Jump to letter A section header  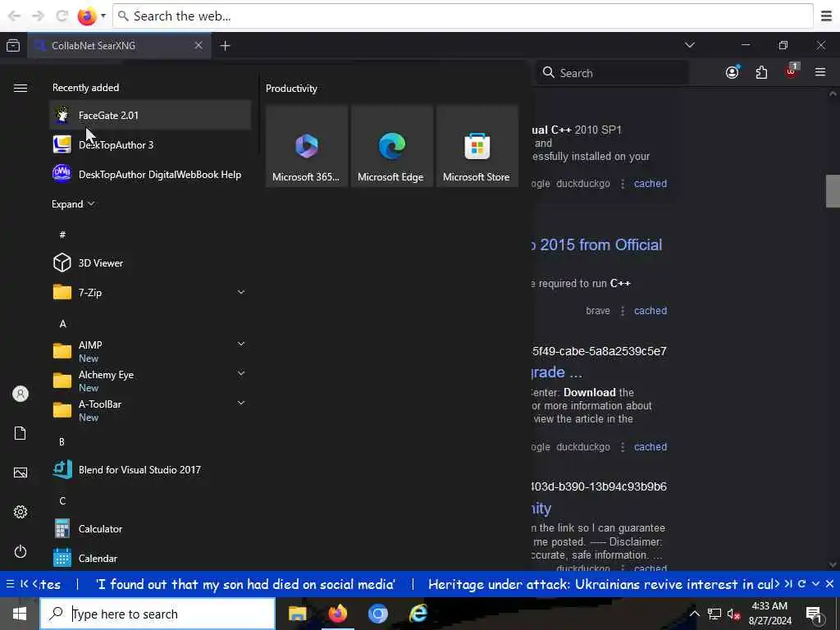62,323
